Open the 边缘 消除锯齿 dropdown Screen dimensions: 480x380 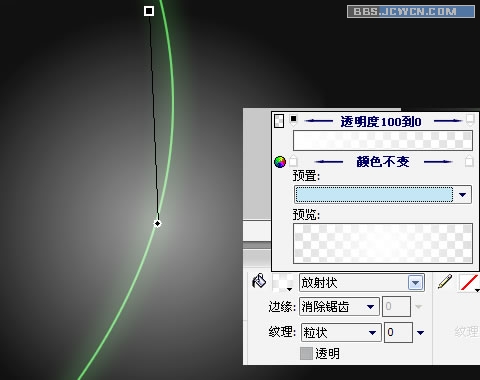(x=339, y=307)
